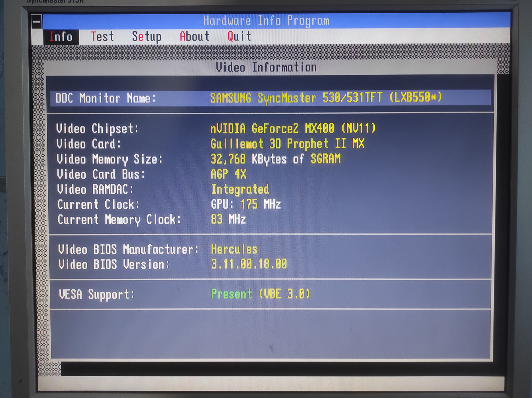Screen dimensions: 532x398
Task: Click the GPU: 175 MHz clock value
Action: [246, 204]
